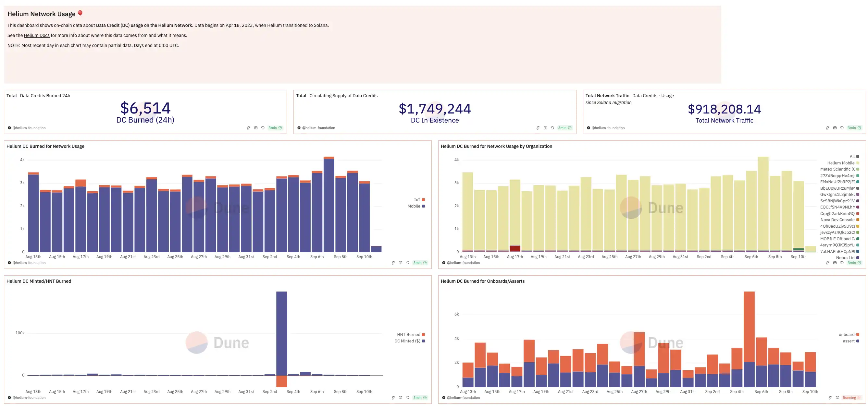868x406 pixels.
Task: Click the API plug icon in Total Network Traffic
Action: tap(827, 128)
